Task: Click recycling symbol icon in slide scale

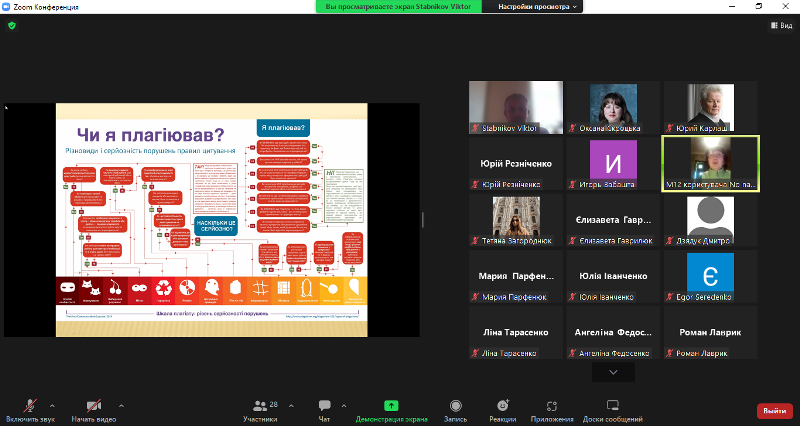Action: (164, 288)
